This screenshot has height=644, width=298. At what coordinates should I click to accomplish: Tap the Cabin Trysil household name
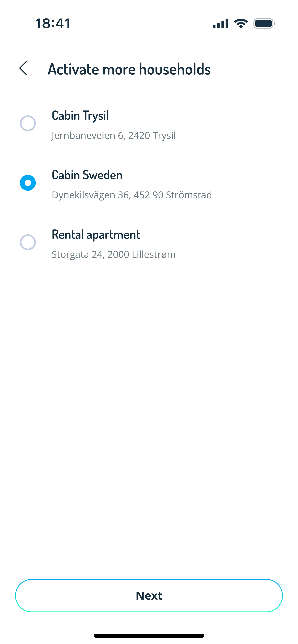coord(80,116)
